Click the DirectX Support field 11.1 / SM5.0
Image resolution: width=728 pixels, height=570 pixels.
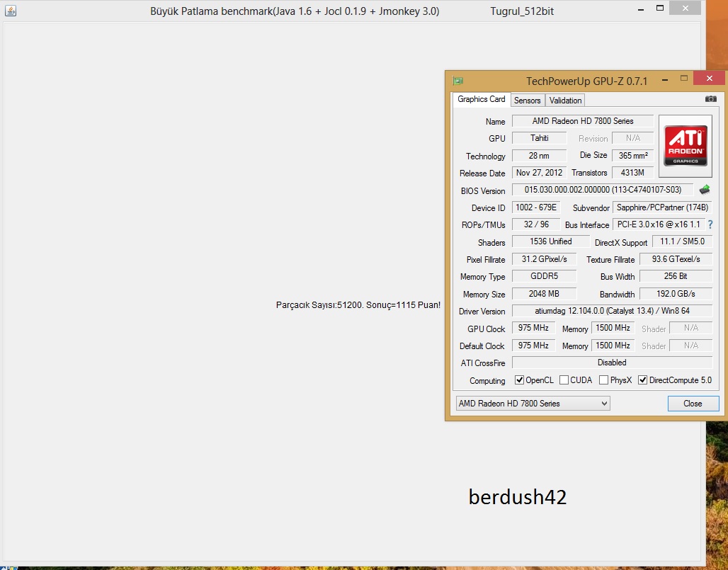tap(682, 241)
